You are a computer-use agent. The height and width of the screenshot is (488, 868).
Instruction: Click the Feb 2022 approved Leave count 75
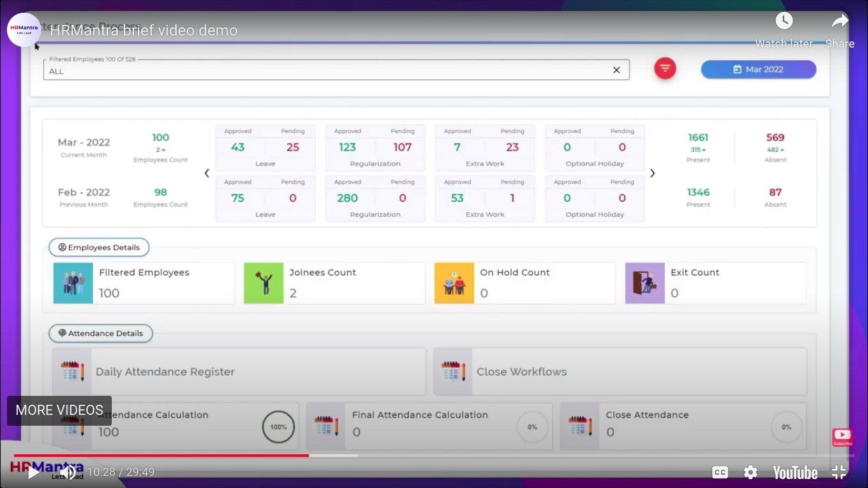(x=238, y=198)
